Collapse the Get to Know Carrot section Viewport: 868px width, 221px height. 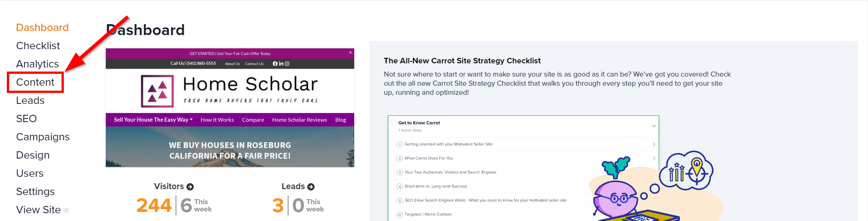coord(654,126)
